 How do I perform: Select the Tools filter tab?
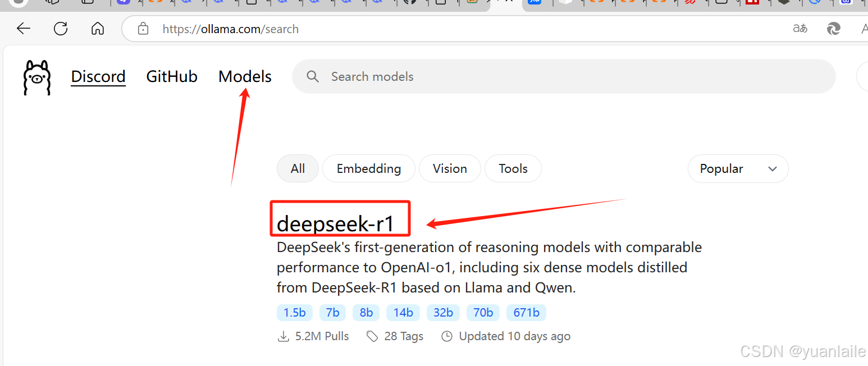point(513,168)
